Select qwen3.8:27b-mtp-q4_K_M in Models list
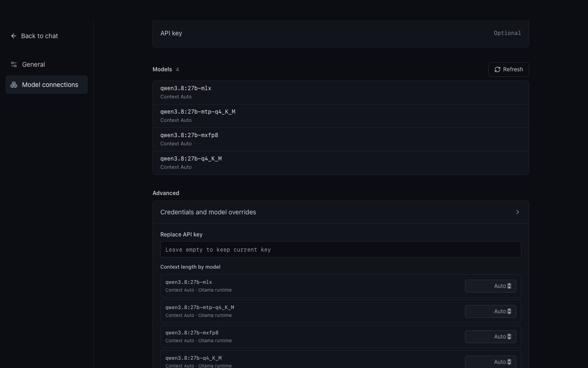The height and width of the screenshot is (368, 588). tap(341, 116)
